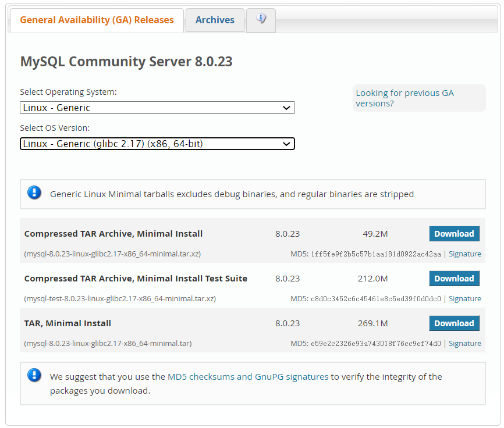The image size is (504, 428).
Task: Click version 8.0.23 in the Test Suite row
Action: point(288,279)
